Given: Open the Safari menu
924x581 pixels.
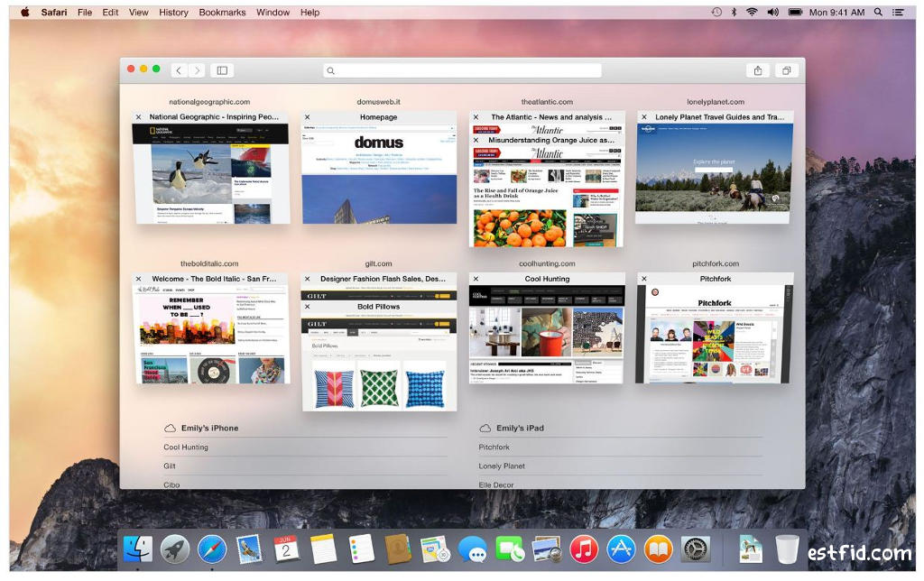Looking at the screenshot, I should [x=53, y=12].
